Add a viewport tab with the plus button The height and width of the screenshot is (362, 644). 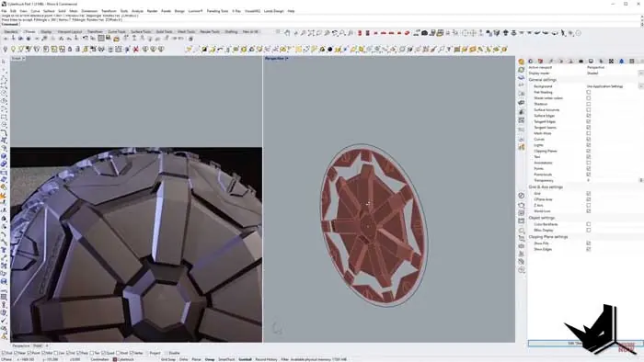(47, 345)
